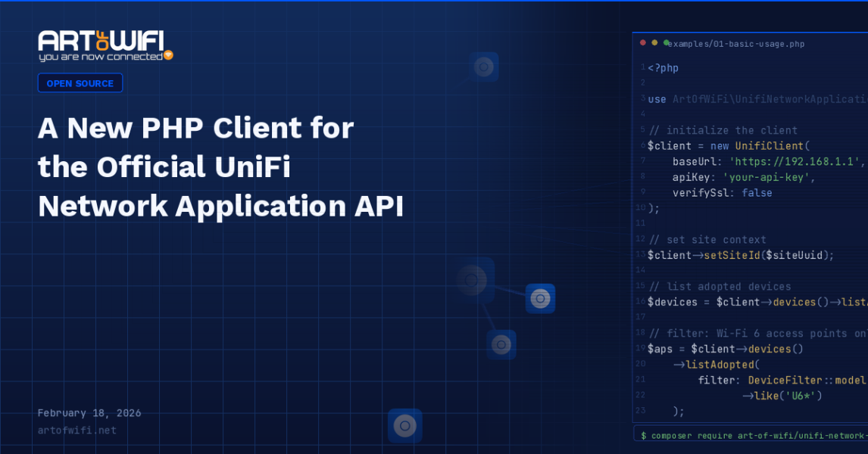
Task: Click the 'verifySsl: false' line
Action: tap(723, 193)
